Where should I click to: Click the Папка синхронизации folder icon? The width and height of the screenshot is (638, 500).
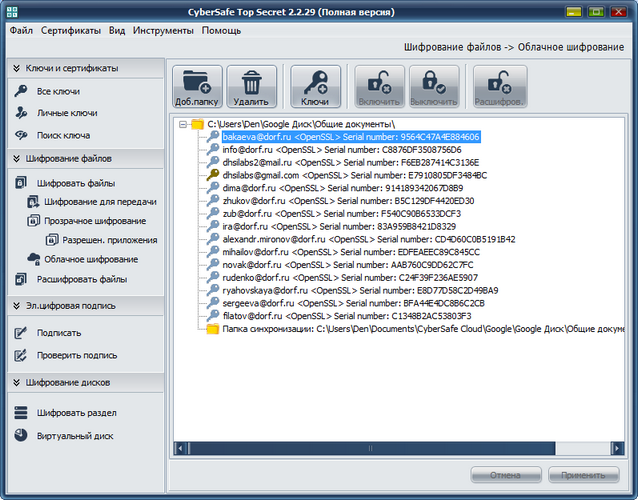click(212, 329)
